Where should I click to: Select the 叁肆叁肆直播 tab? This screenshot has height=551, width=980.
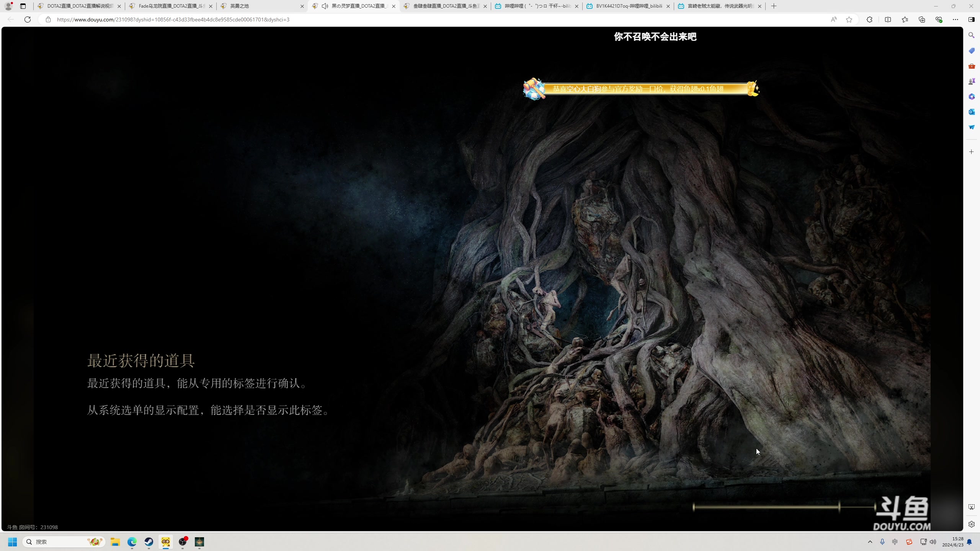[x=445, y=6]
